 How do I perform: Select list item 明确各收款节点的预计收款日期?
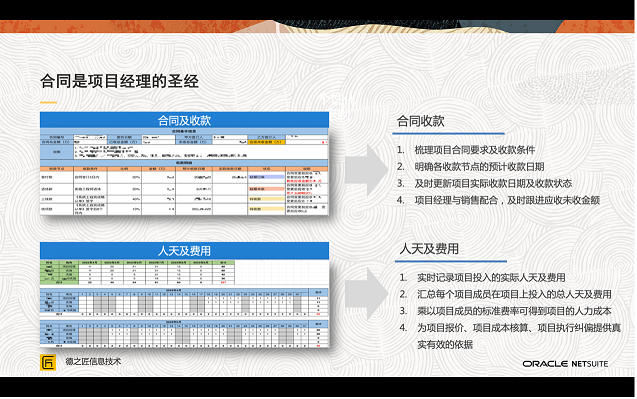coord(479,167)
